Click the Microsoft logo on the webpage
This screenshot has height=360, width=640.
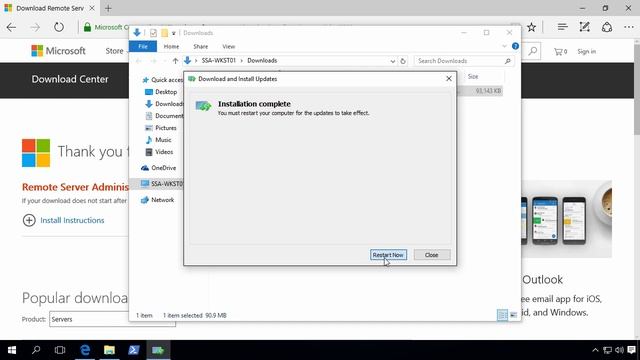pos(58,51)
